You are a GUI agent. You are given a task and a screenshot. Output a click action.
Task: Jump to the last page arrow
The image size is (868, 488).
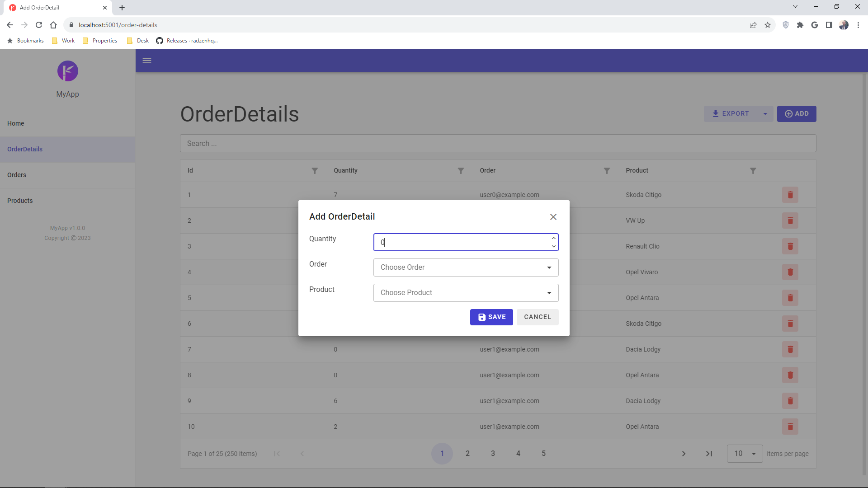pyautogui.click(x=709, y=454)
